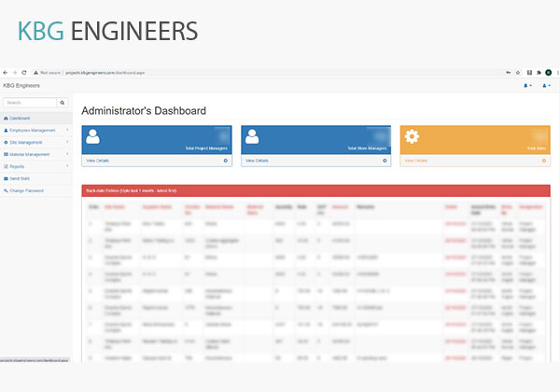Viewport: 560px width, 392px height.
Task: Click the Remarks column header
Action: point(365,206)
